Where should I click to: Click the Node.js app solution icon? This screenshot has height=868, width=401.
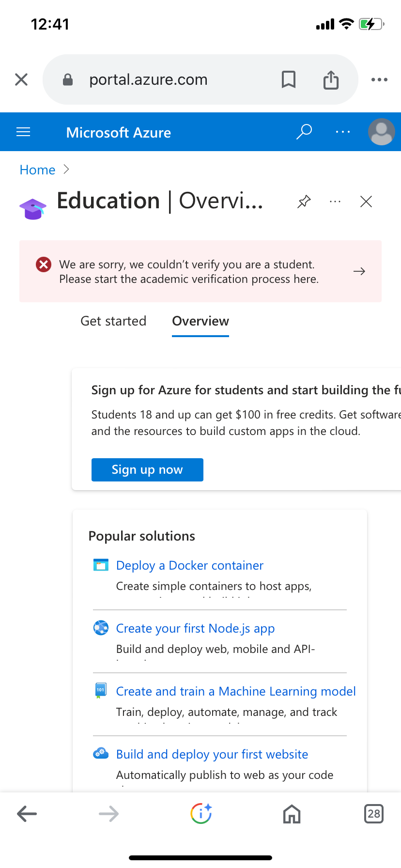tap(101, 628)
